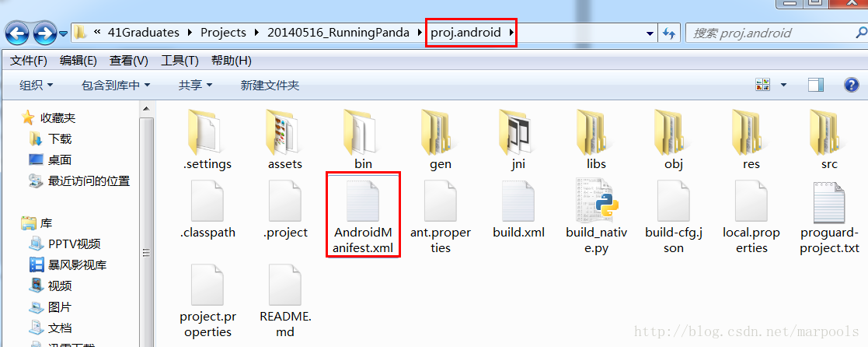
Task: Toggle the preview pane button
Action: 815,85
